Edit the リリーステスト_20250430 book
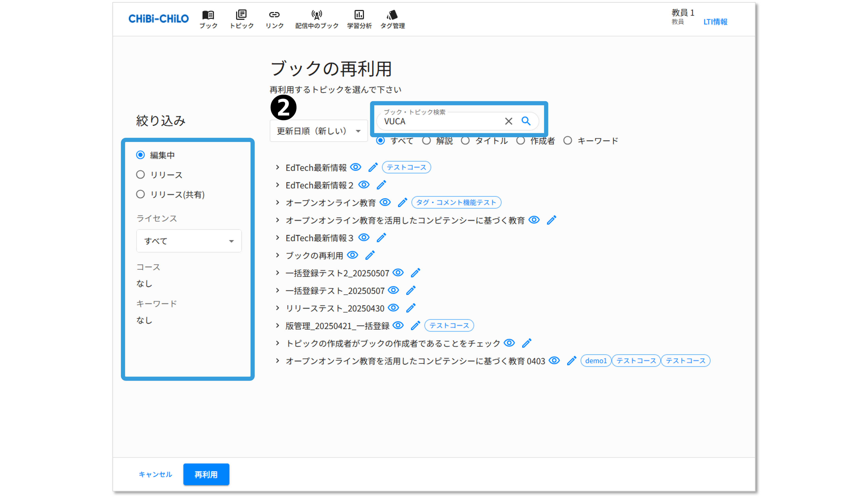The width and height of the screenshot is (868, 497). tap(411, 308)
